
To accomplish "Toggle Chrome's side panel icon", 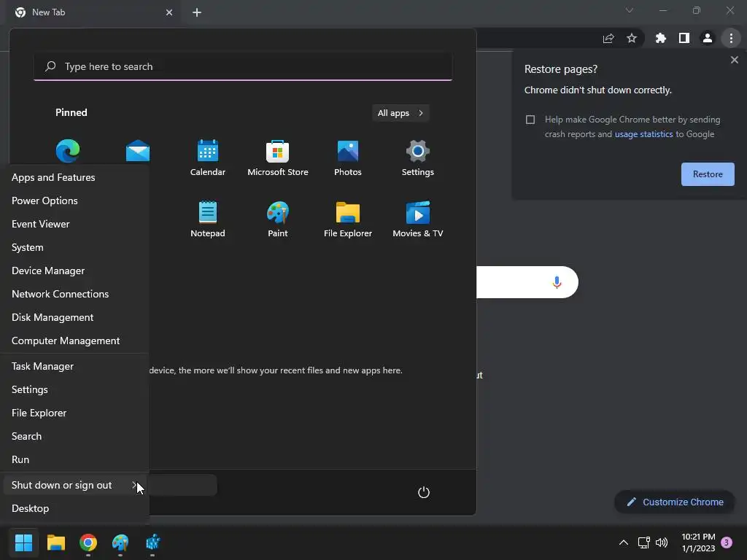I will [684, 38].
